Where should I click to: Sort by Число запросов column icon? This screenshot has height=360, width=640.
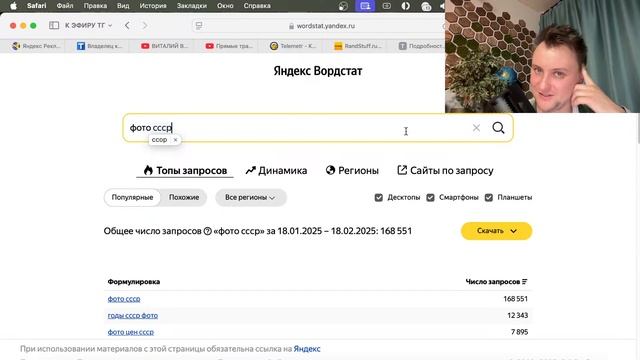pyautogui.click(x=524, y=282)
